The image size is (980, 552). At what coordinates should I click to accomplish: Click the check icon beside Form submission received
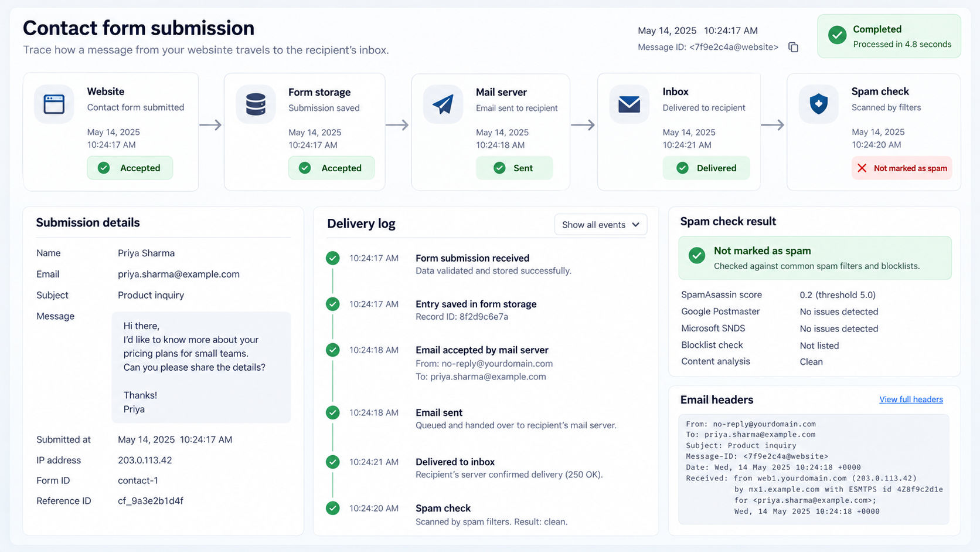click(x=332, y=258)
